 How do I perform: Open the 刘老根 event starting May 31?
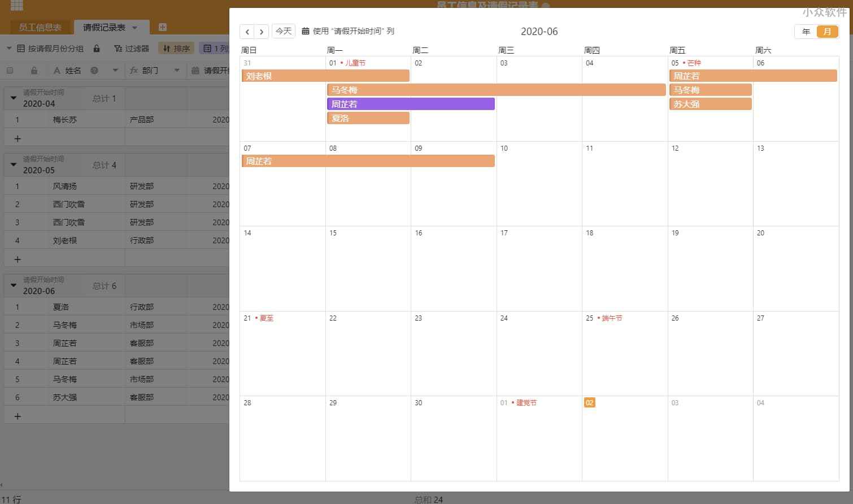click(325, 76)
